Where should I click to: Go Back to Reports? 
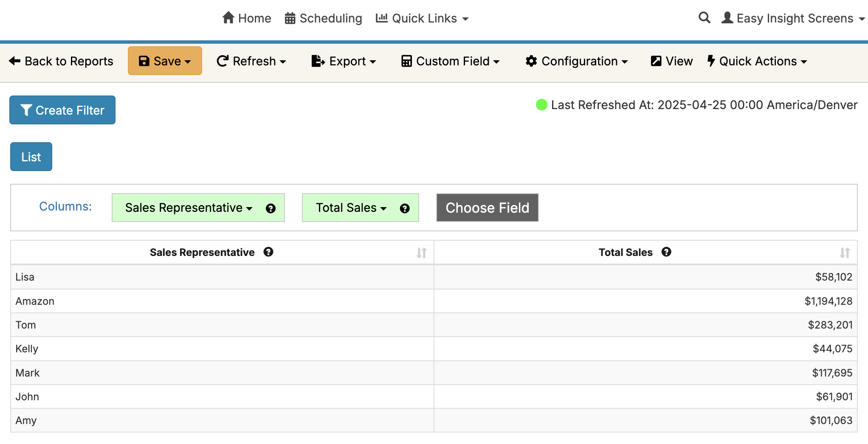pyautogui.click(x=61, y=61)
